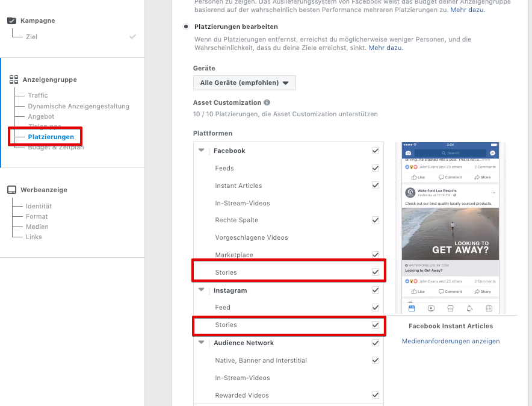Click messenger icon in phone preview
This screenshot has width=532, height=406.
493,153
